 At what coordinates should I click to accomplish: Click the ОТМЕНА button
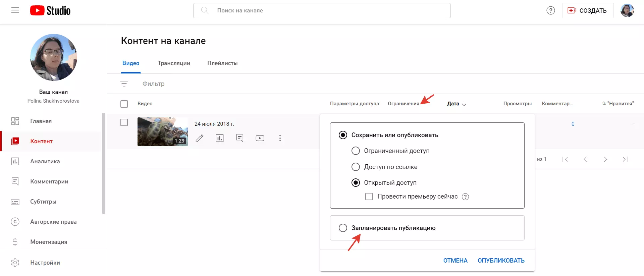455,261
